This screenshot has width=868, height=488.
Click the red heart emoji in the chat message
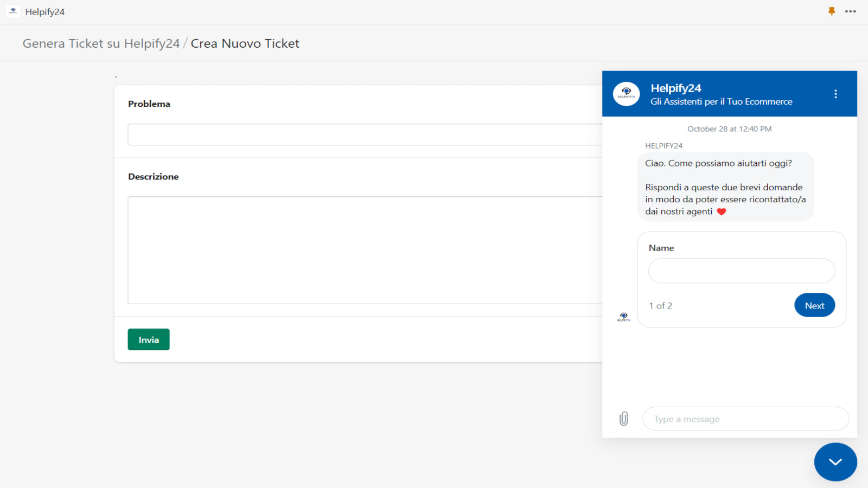[x=722, y=212]
